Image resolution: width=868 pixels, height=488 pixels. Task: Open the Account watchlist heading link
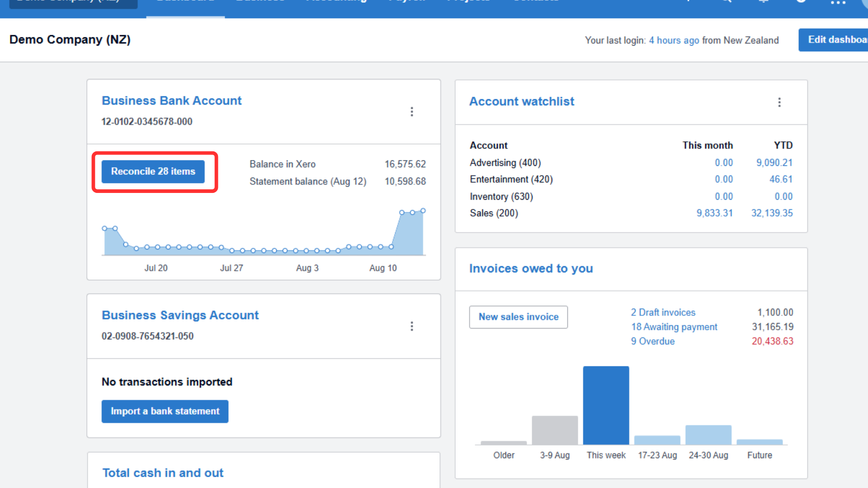(521, 102)
